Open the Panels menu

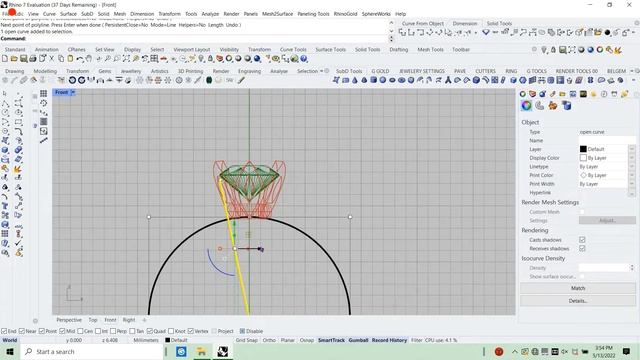point(251,14)
